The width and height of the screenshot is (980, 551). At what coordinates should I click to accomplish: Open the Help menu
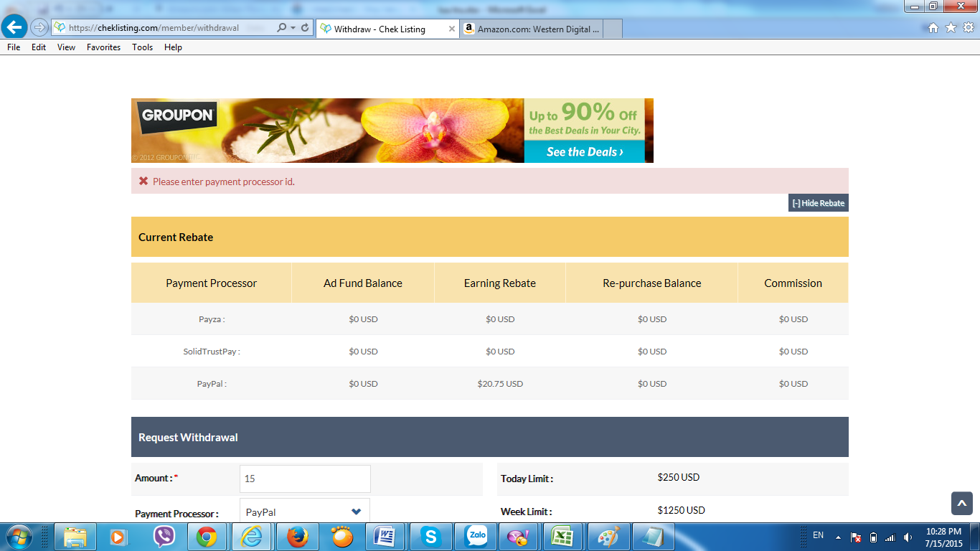pyautogui.click(x=173, y=47)
